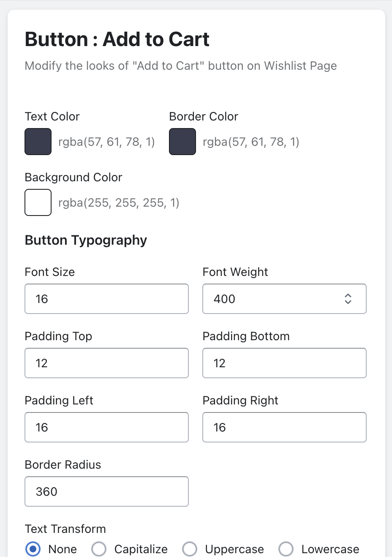Click the text color rgba(57, 61, 78, 1) value

coord(106,142)
